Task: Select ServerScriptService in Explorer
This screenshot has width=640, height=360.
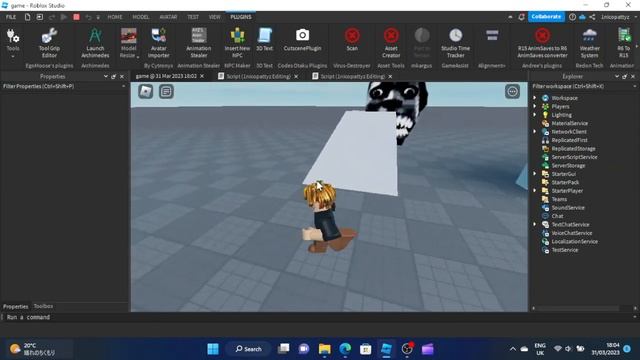Action: pos(574,157)
